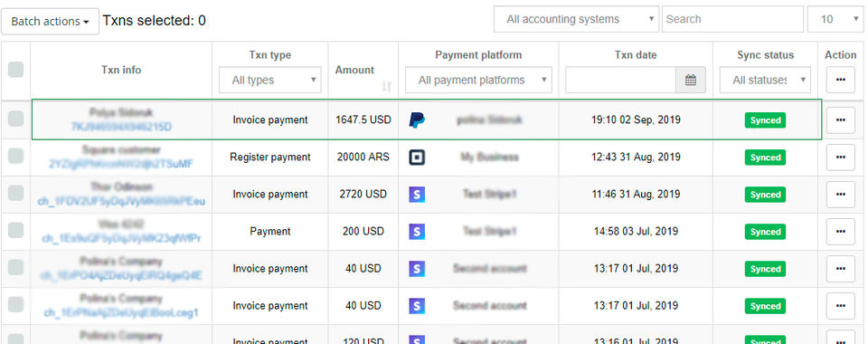Viewport: 868px width, 344px height.
Task: Check the box for the row ending EIBooLceg1
Action: tap(15, 304)
